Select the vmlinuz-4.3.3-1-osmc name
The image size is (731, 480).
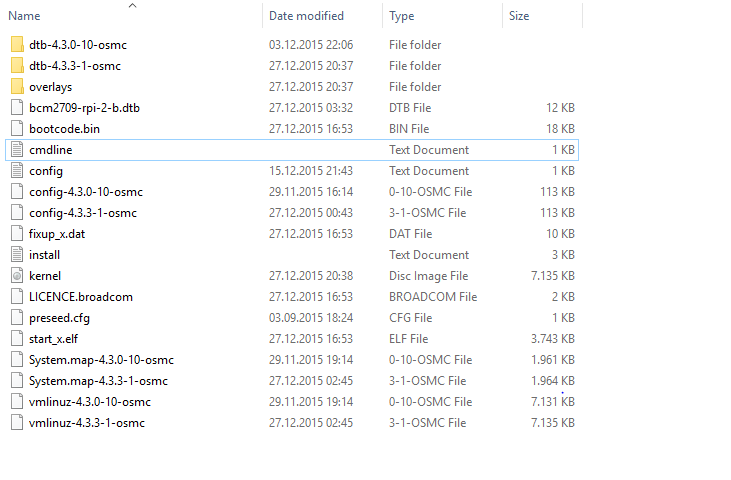(87, 423)
